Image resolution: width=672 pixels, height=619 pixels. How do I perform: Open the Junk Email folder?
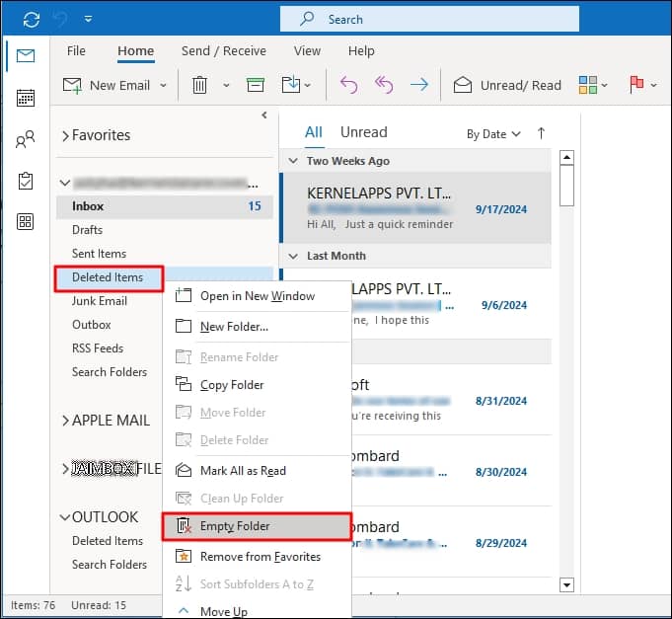tap(100, 301)
